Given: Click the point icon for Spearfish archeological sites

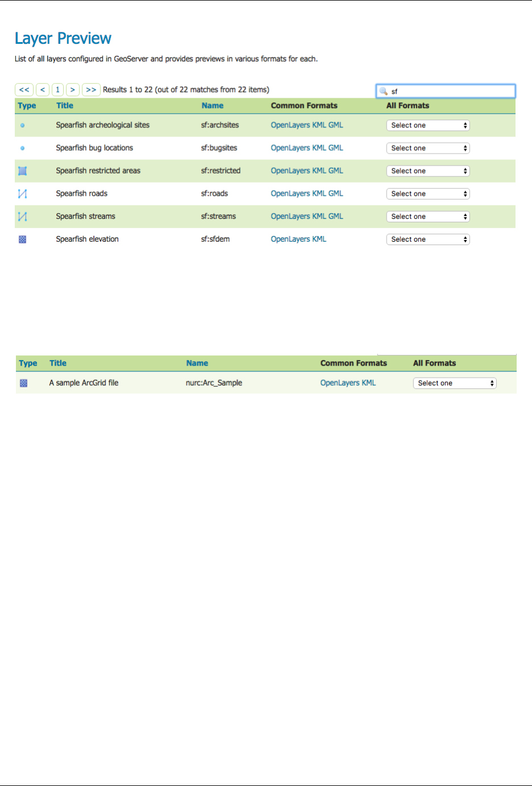Looking at the screenshot, I should click(x=22, y=125).
